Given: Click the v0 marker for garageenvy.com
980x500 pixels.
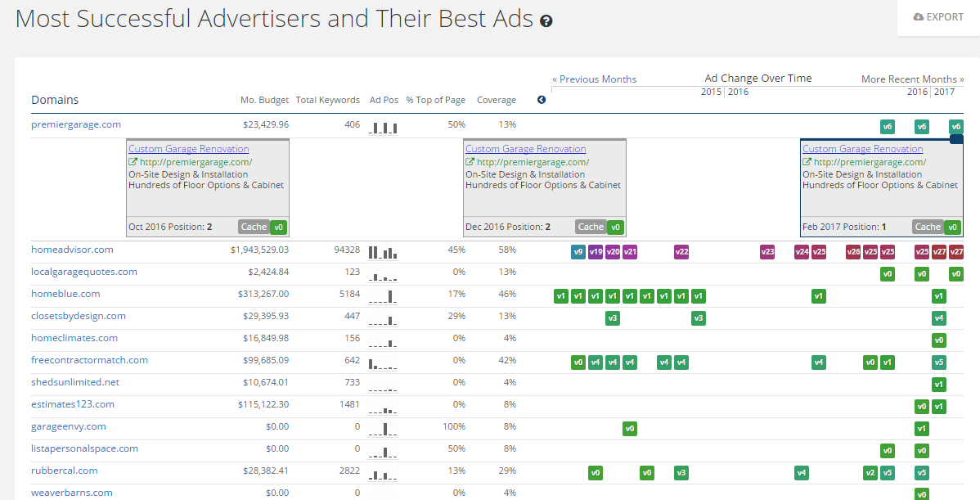Looking at the screenshot, I should [x=629, y=428].
